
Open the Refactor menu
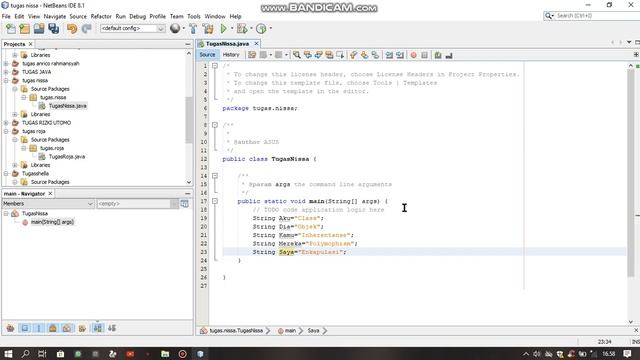pyautogui.click(x=101, y=16)
